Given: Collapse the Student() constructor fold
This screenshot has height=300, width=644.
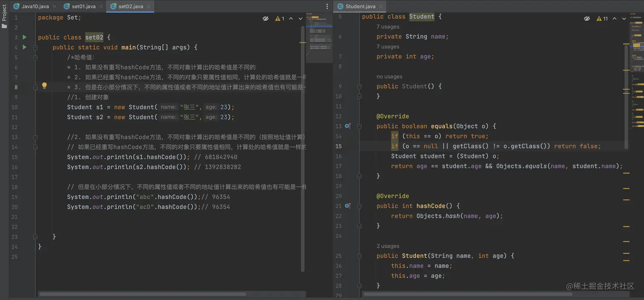Looking at the screenshot, I should (359, 87).
